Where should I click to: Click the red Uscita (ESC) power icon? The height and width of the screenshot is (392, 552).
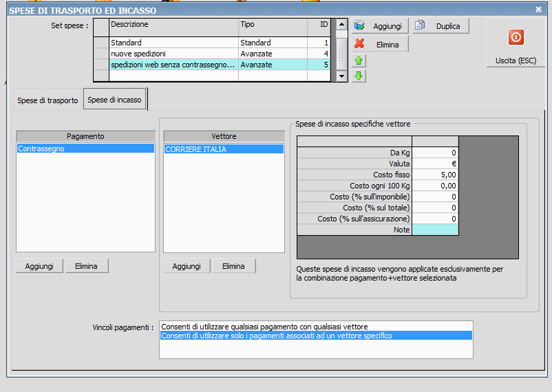[x=516, y=37]
